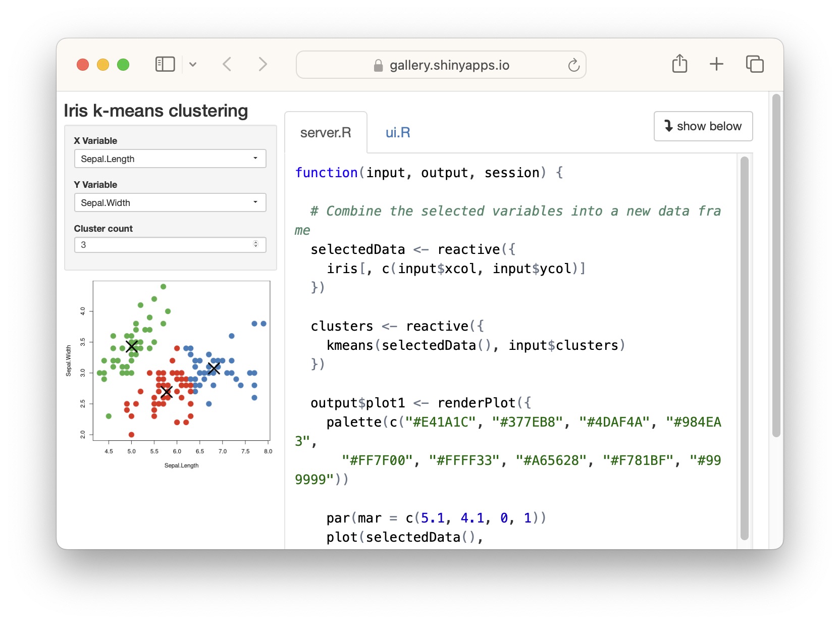This screenshot has width=840, height=624.
Task: Go forward to next page
Action: (x=262, y=65)
